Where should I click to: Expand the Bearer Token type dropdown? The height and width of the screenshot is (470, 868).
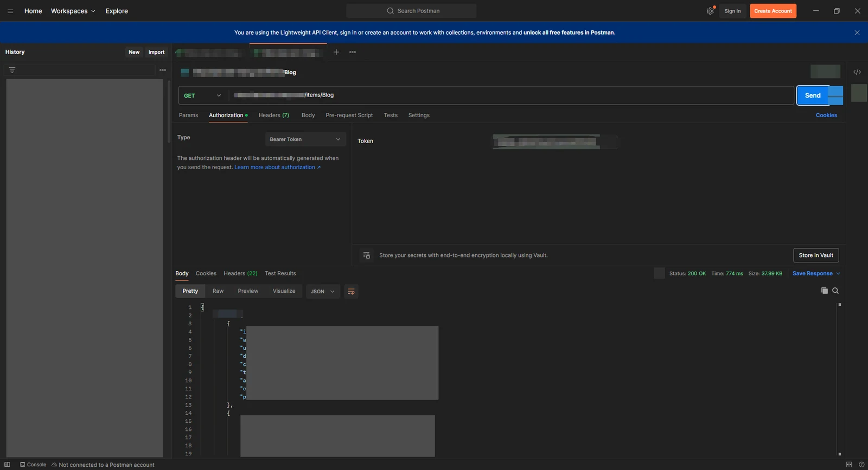point(305,139)
